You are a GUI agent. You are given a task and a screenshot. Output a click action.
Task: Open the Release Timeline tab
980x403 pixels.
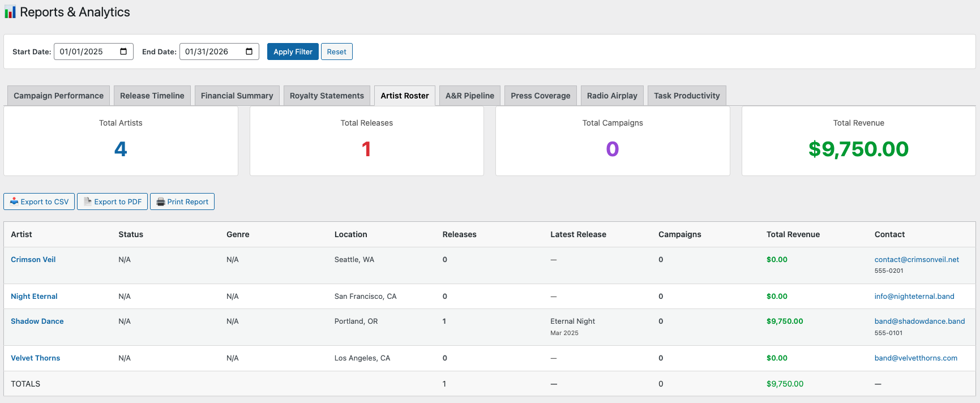(152, 96)
